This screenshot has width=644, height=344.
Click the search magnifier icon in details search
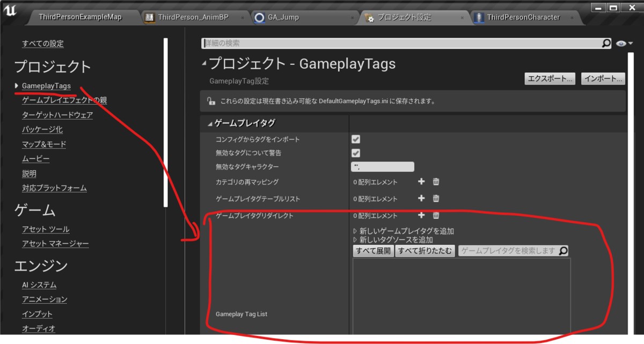click(606, 43)
